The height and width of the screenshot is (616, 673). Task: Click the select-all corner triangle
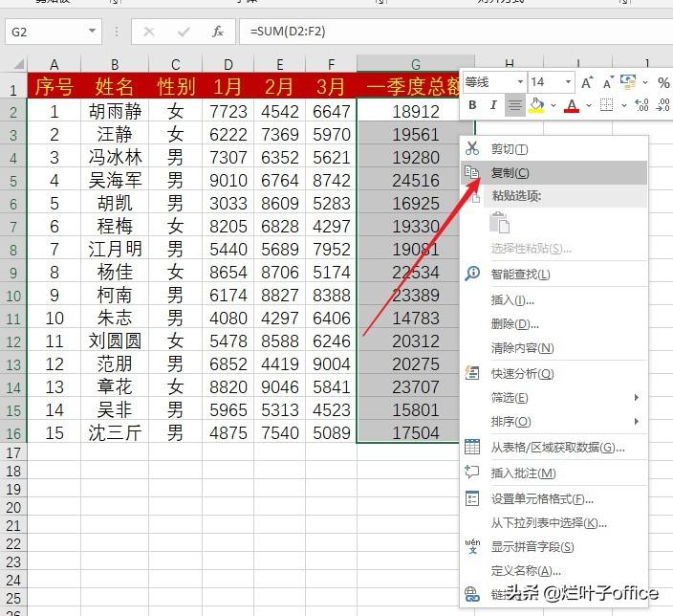(x=18, y=64)
